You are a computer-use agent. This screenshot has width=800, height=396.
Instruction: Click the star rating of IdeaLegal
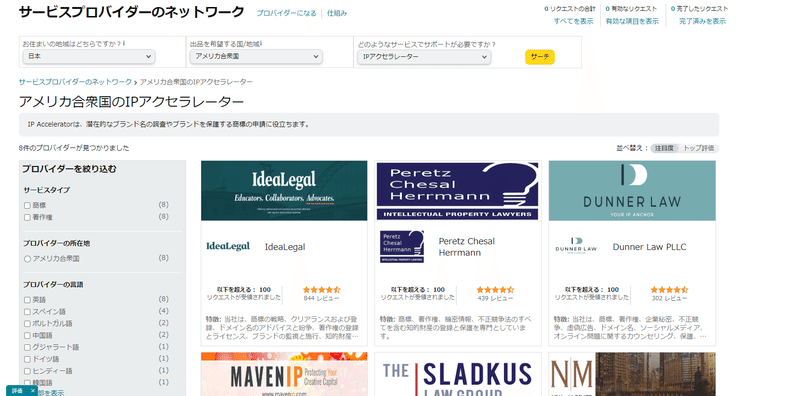pyautogui.click(x=321, y=289)
